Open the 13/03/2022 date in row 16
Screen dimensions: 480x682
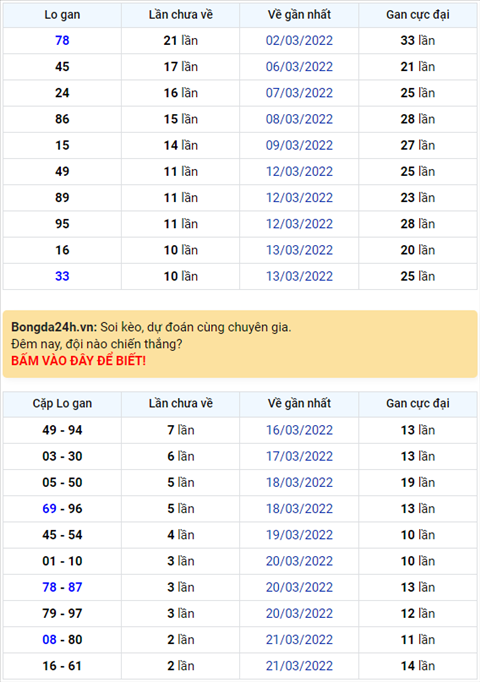coord(299,250)
